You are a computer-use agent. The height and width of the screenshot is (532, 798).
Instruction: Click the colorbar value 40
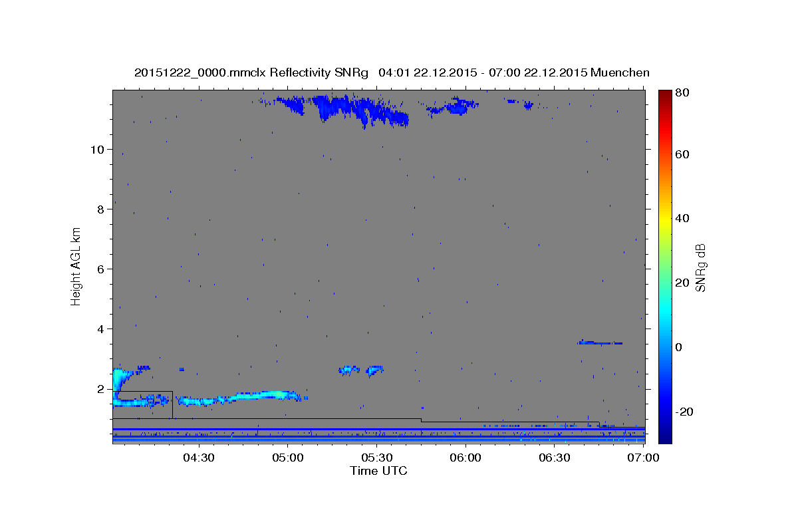(682, 218)
